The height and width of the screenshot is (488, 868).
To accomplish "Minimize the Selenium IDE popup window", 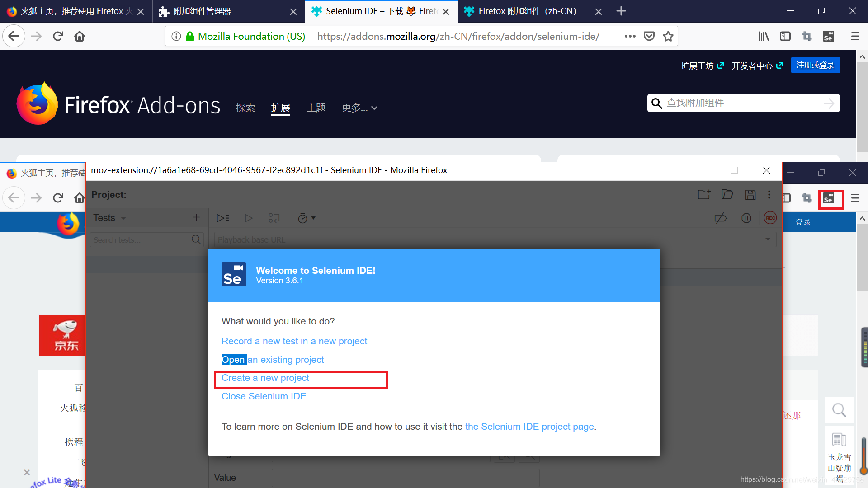I will (703, 170).
